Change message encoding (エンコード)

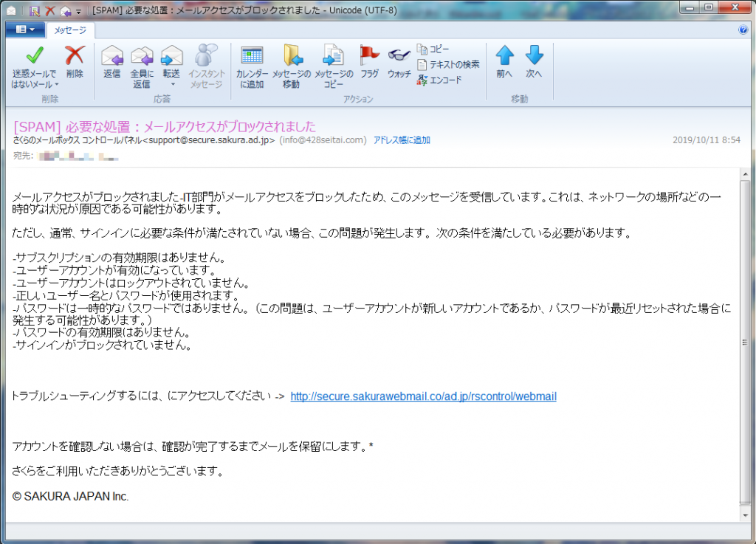[x=439, y=80]
